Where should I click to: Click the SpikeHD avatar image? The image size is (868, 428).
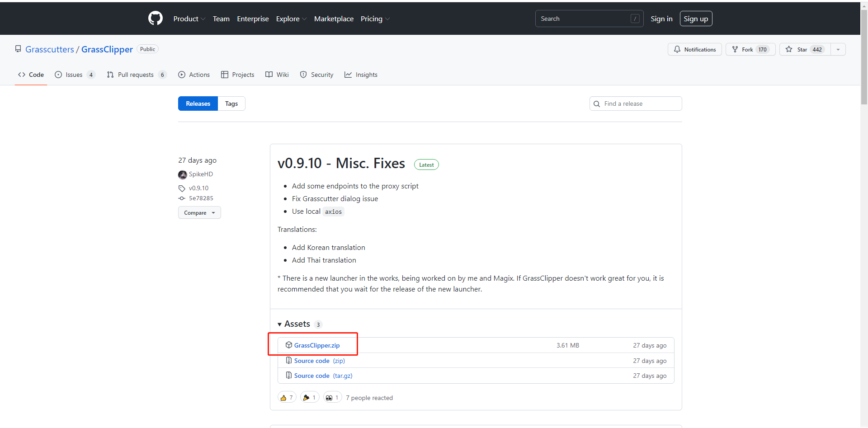pos(182,174)
